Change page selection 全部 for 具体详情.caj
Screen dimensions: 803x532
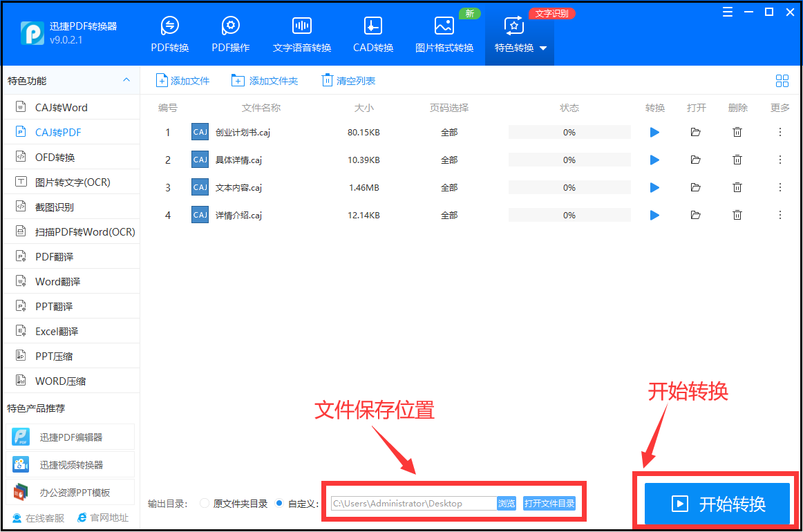449,160
